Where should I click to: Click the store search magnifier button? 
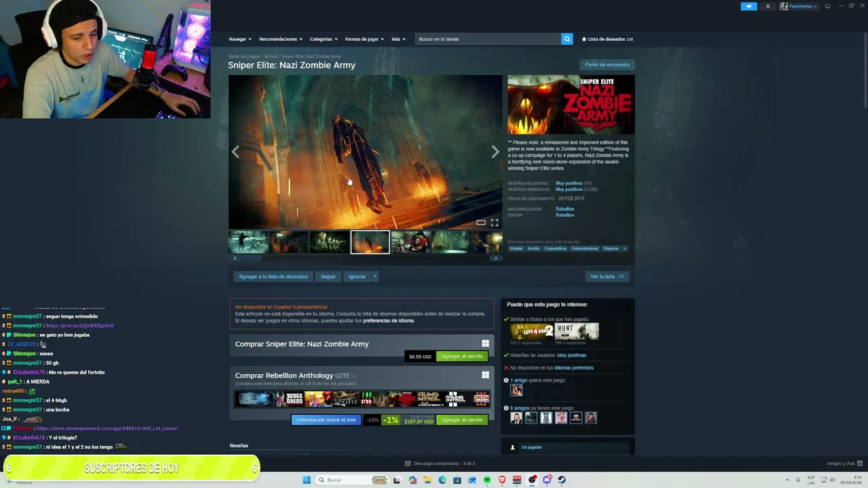click(x=567, y=39)
